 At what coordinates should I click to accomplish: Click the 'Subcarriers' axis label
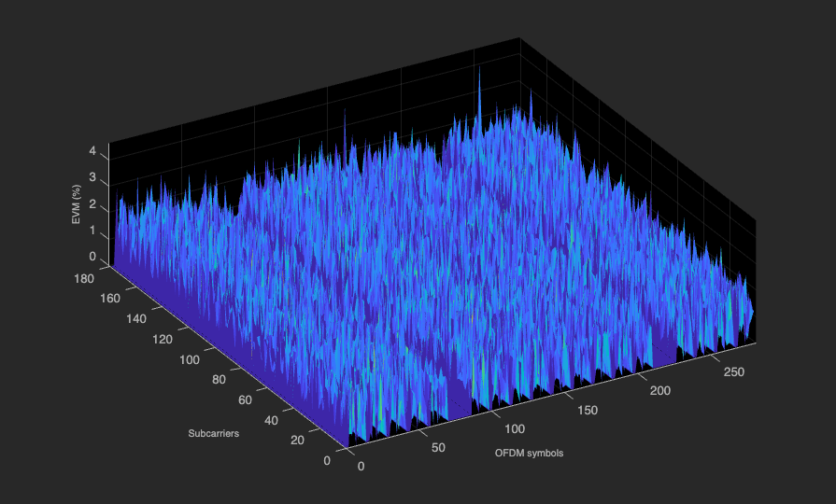point(213,434)
